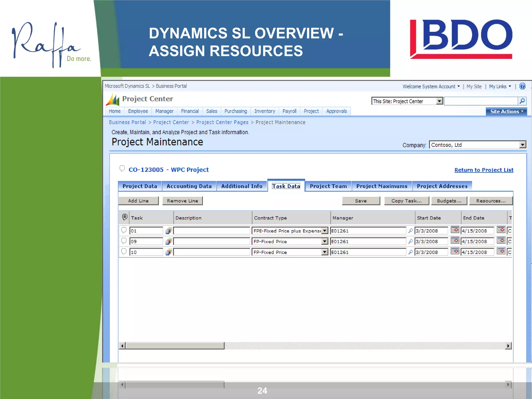Click the start date field for task 10
This screenshot has width=532, height=399.
click(431, 252)
